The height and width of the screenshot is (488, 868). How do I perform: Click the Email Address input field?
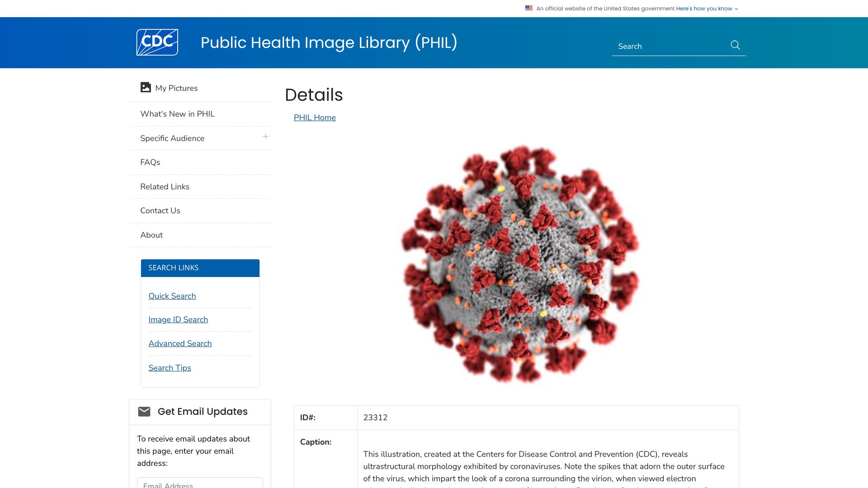200,483
